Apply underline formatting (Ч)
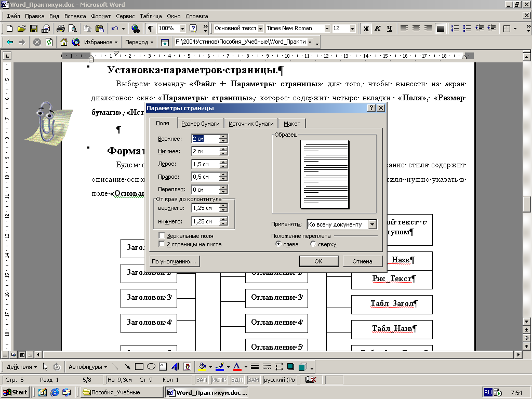532x399 pixels. (x=389, y=29)
